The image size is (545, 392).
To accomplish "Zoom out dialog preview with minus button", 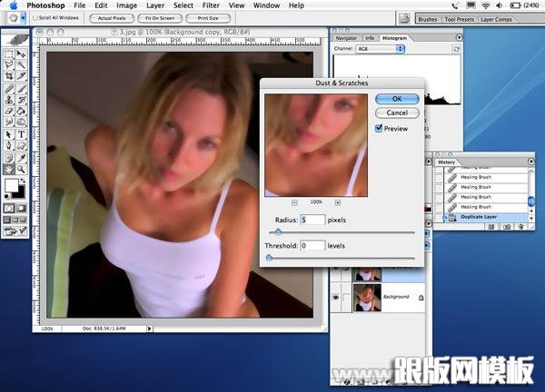I will click(294, 202).
